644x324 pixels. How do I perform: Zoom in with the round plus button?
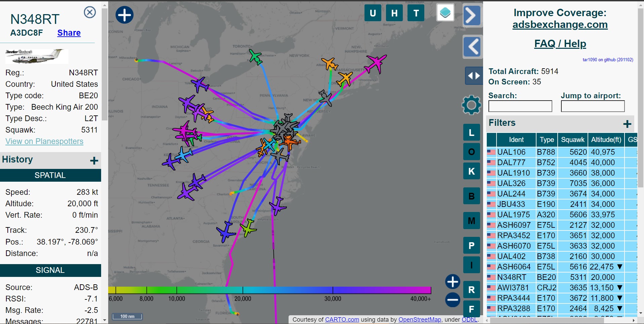(x=453, y=282)
